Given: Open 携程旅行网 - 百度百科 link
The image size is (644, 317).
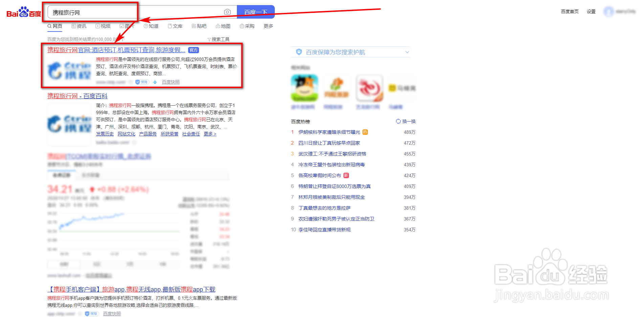Looking at the screenshot, I should tap(77, 96).
